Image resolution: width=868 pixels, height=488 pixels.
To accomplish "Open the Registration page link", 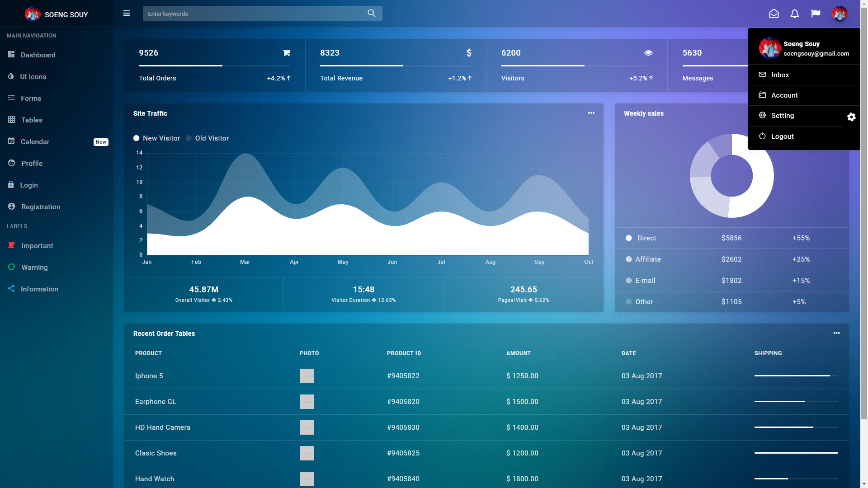I will click(x=41, y=206).
